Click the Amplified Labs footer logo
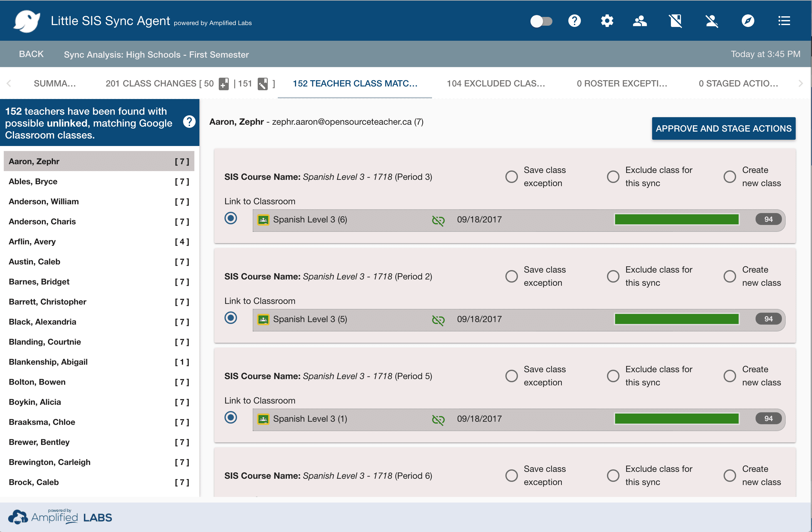The width and height of the screenshot is (812, 532). pos(60,517)
